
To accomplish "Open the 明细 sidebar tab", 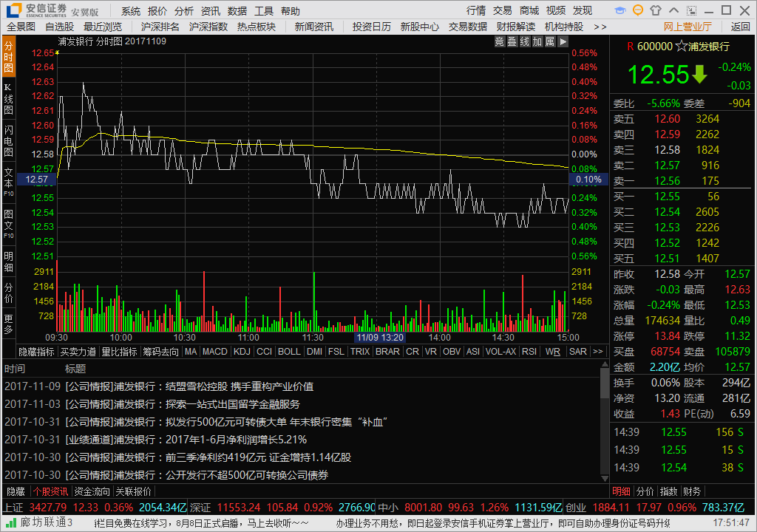I will [x=9, y=262].
